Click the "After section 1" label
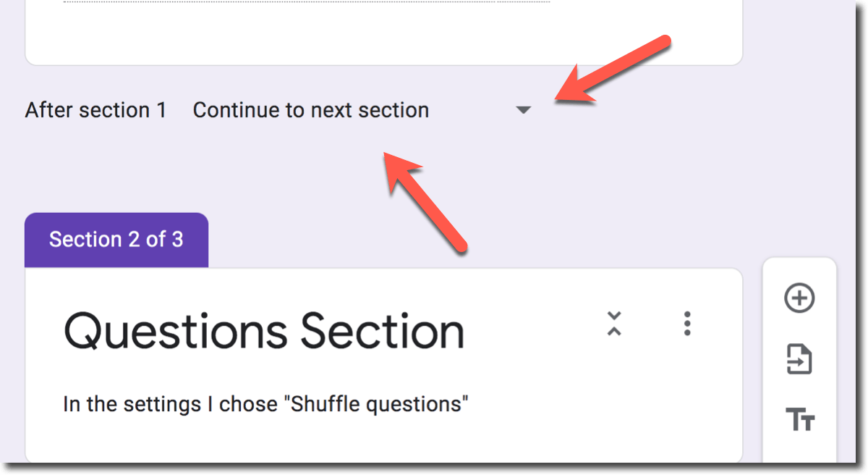Screen dimensions: 868x475 (95, 111)
